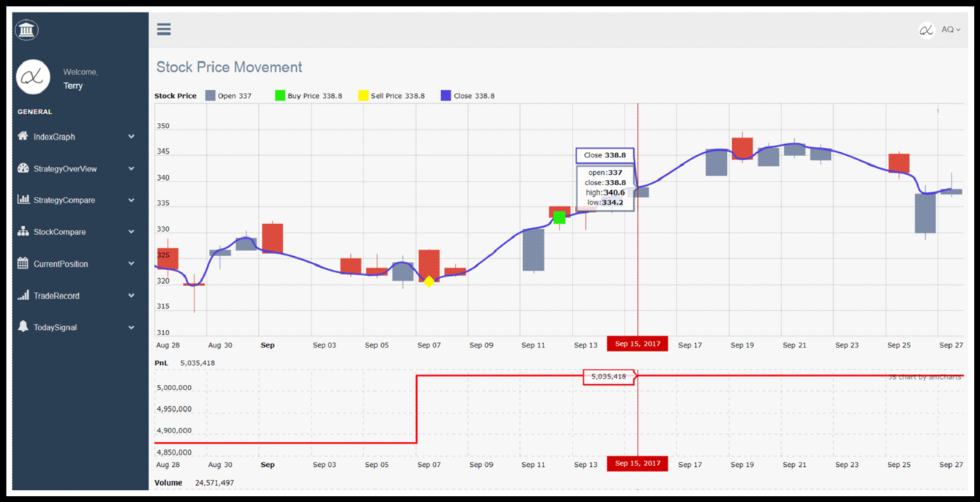
Task: Toggle the Sell Price legend marker
Action: 363,96
